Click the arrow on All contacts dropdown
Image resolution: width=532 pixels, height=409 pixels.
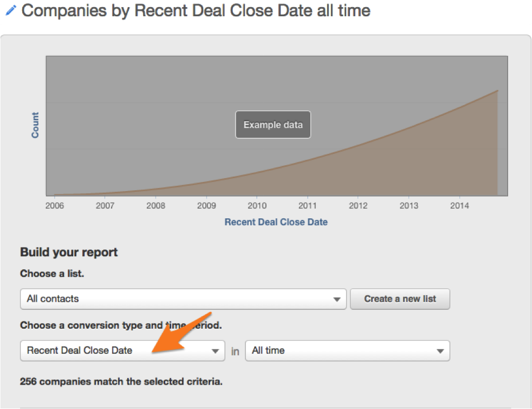(337, 299)
